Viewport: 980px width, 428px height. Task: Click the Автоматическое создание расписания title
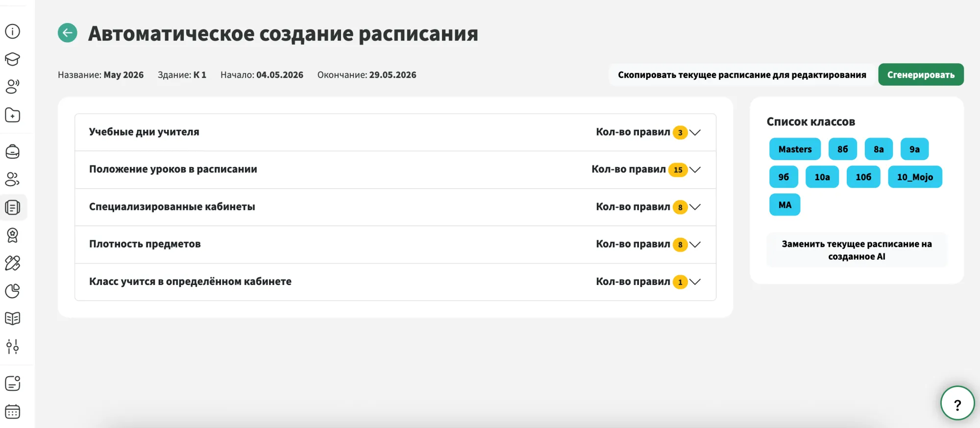283,34
